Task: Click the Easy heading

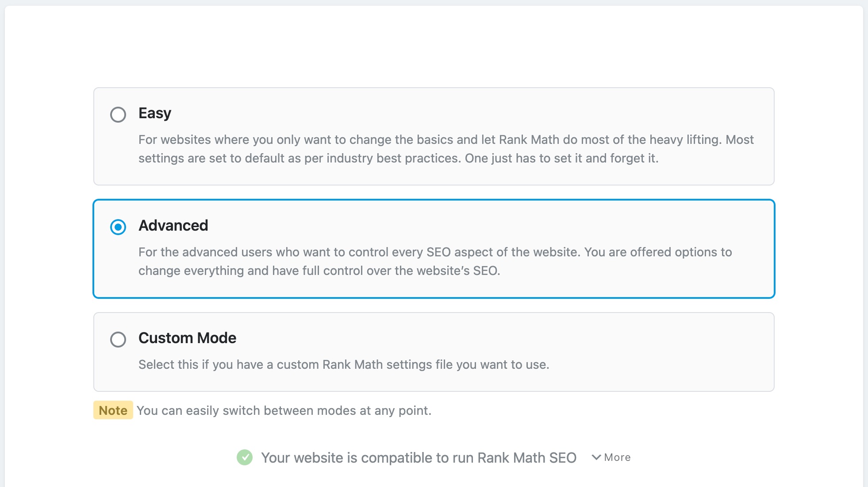Action: 154,113
